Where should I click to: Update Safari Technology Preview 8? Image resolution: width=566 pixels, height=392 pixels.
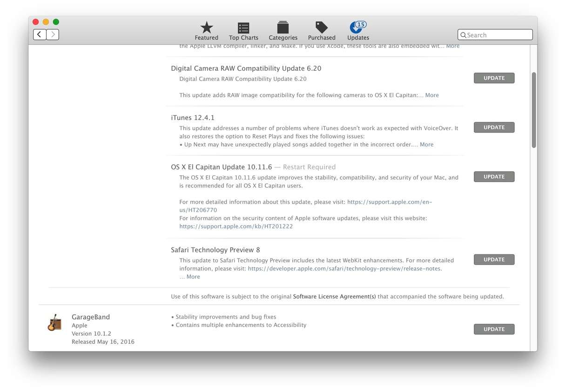tap(494, 259)
